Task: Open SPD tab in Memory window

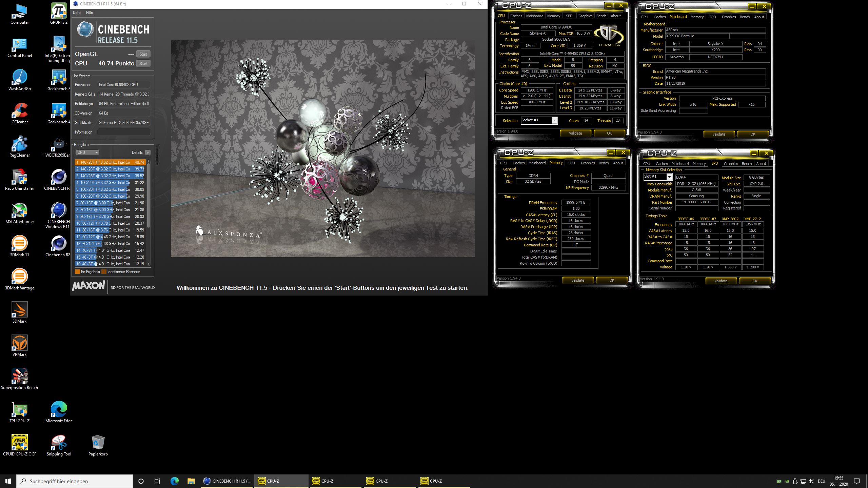Action: (x=571, y=163)
